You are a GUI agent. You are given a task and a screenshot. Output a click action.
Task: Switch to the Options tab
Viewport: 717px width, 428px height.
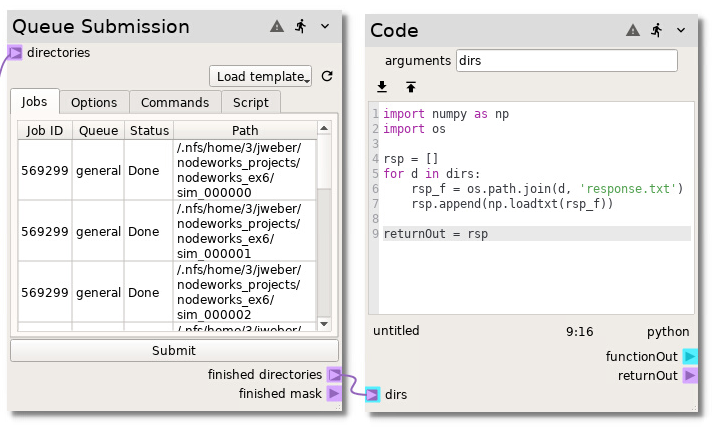(x=94, y=102)
